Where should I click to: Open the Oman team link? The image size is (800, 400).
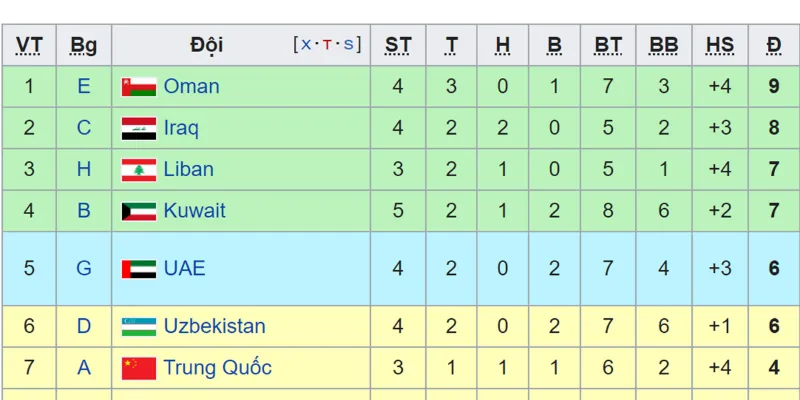[191, 87]
